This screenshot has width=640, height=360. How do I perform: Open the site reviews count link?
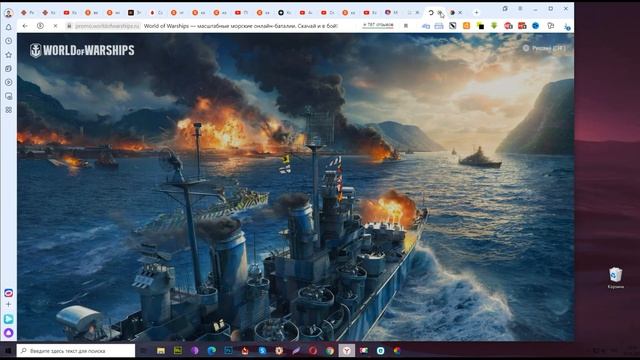tap(378, 25)
